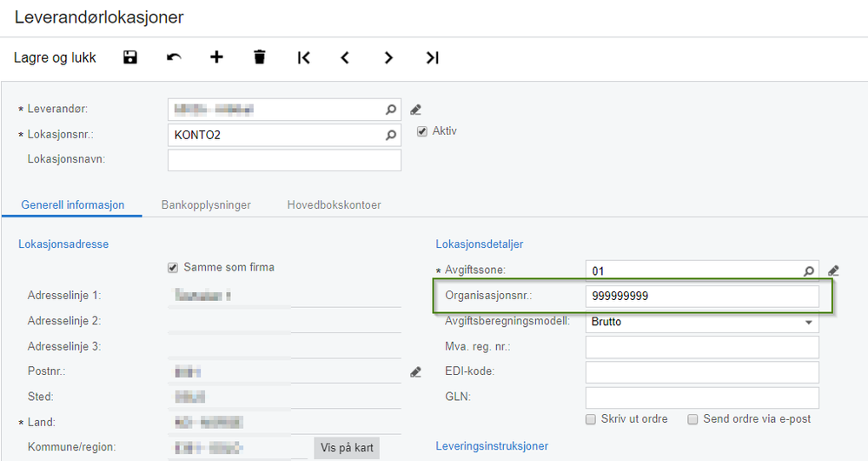
Task: Click the Adresselinje 3 field
Action: click(x=284, y=346)
